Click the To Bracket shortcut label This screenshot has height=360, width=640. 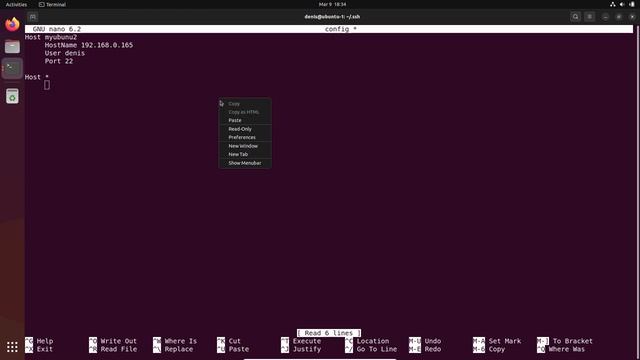tap(573, 341)
